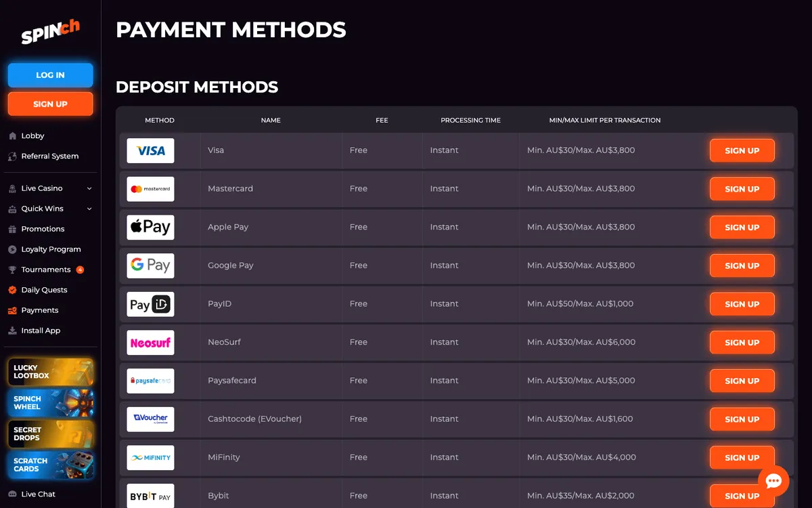Go to Referral System
The width and height of the screenshot is (812, 508).
51,156
